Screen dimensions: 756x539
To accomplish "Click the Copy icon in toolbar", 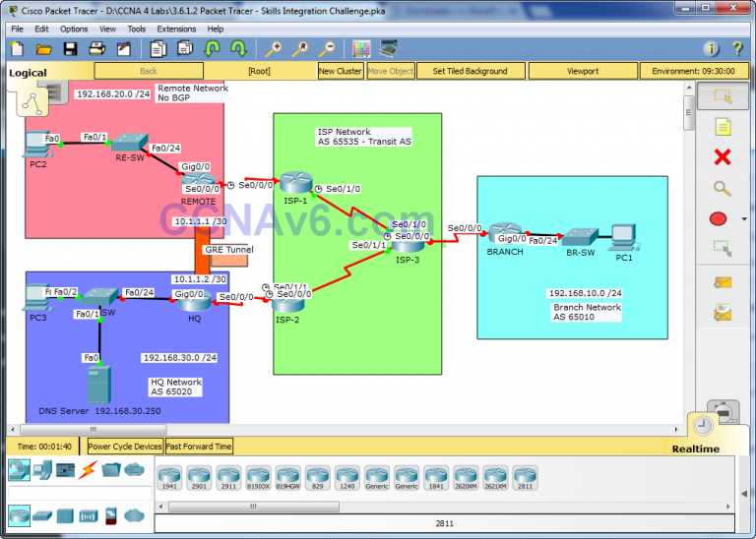I will click(158, 48).
